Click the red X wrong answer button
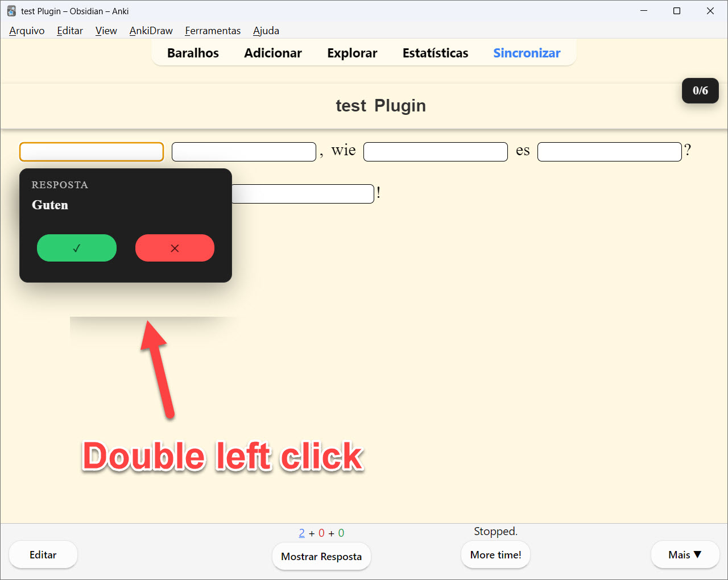 click(175, 248)
